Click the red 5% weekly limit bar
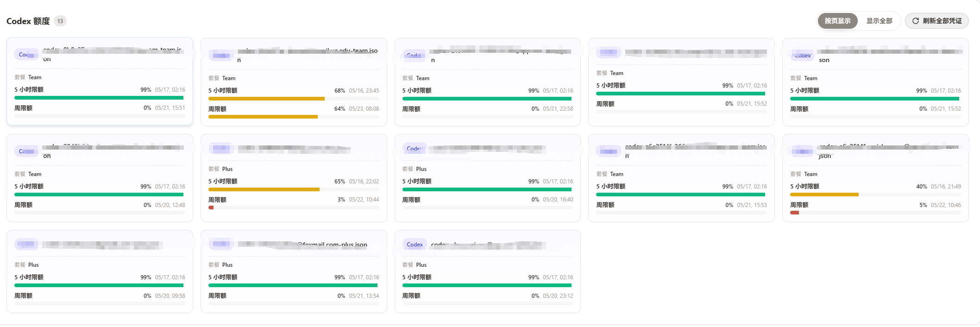The height and width of the screenshot is (327, 980). [x=794, y=213]
